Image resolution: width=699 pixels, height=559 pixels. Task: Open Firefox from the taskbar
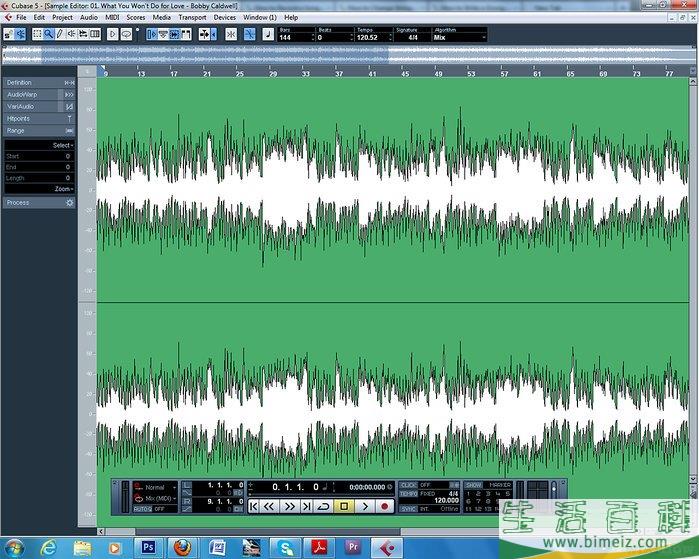point(182,547)
